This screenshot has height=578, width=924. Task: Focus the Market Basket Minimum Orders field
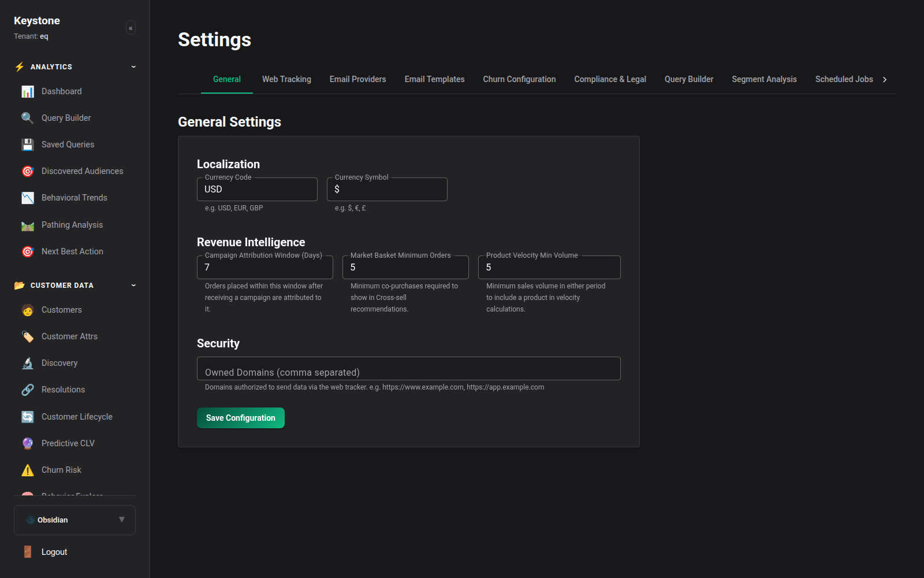(x=405, y=267)
